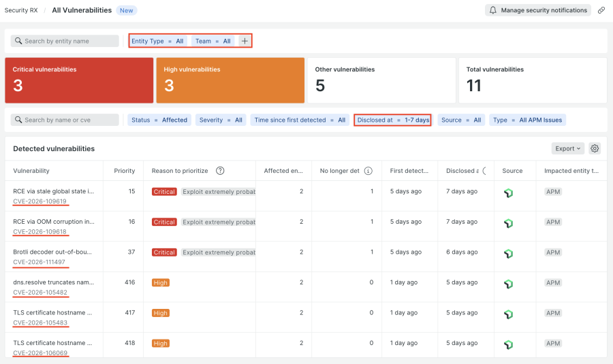613x364 pixels.
Task: Click the New badge beside All Vulnerabilities
Action: click(x=126, y=10)
